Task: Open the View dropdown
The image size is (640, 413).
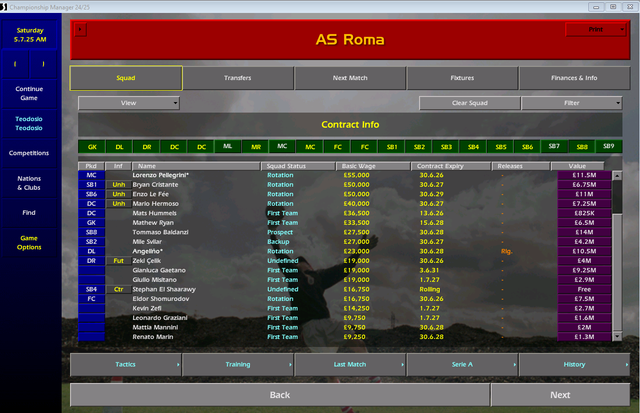Action: pyautogui.click(x=129, y=103)
